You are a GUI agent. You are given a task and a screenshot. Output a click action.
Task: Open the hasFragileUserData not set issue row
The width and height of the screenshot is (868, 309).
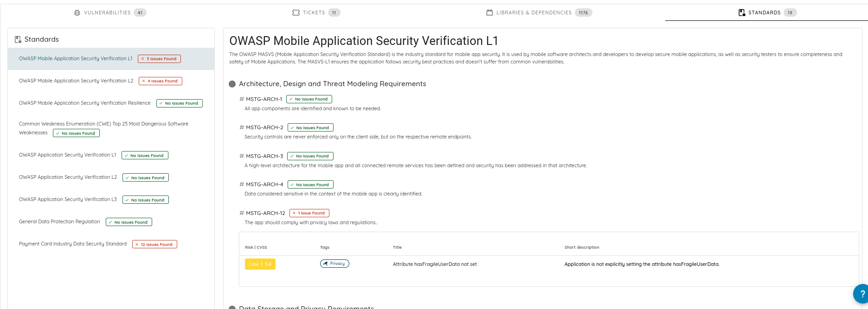click(x=435, y=264)
